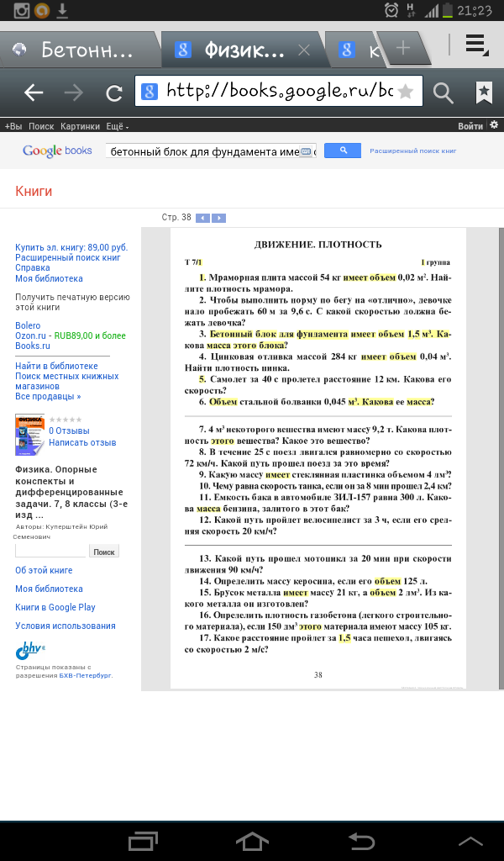Click the star rating row

[x=66, y=420]
